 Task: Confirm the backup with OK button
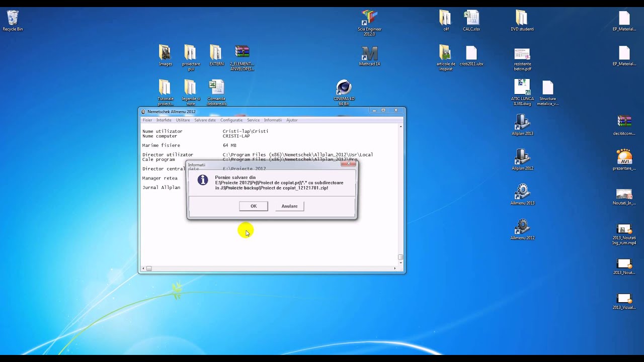pos(254,206)
